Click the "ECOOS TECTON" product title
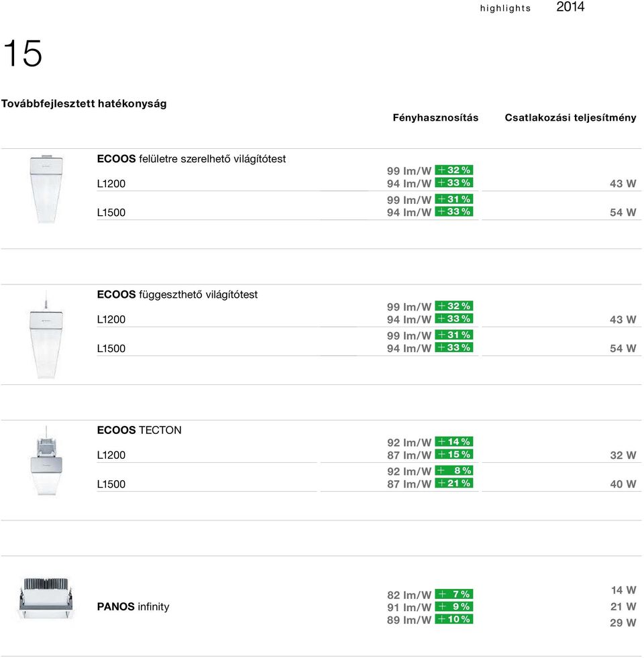The height and width of the screenshot is (658, 644). click(139, 430)
